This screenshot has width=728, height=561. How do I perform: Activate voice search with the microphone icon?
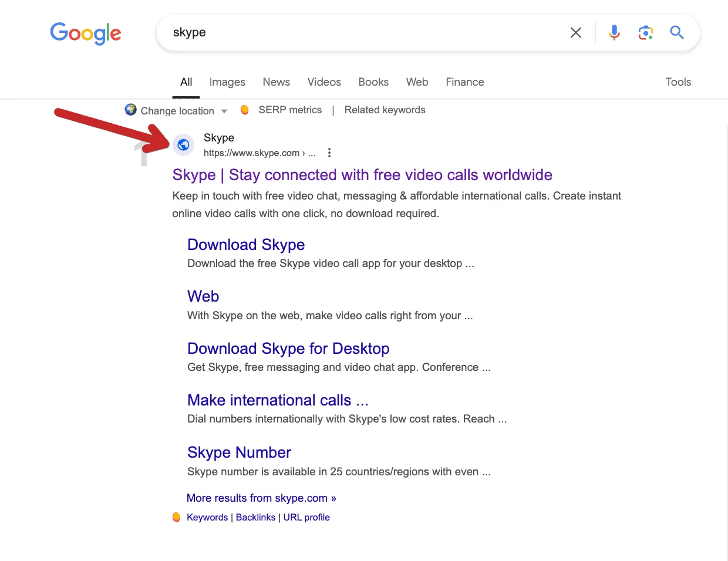pyautogui.click(x=614, y=33)
